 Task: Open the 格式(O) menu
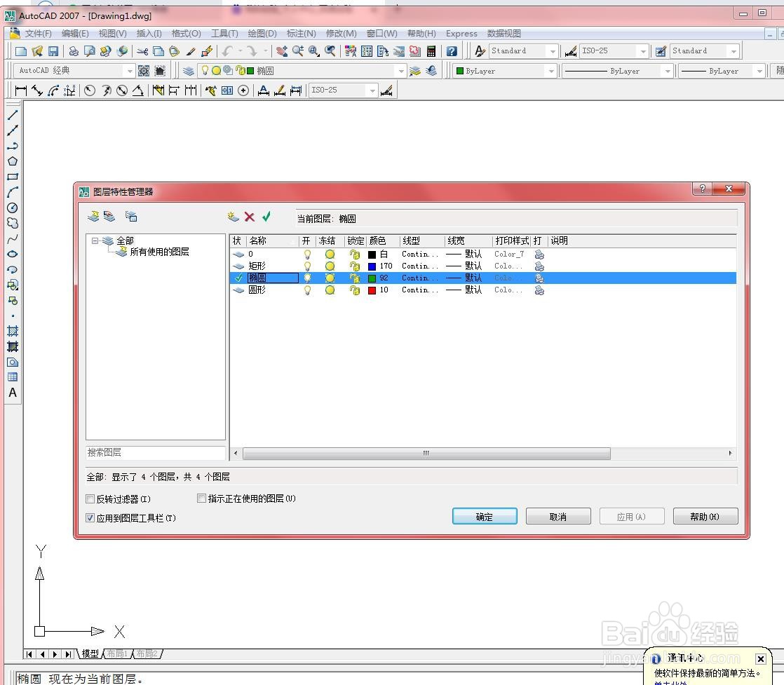tap(186, 34)
